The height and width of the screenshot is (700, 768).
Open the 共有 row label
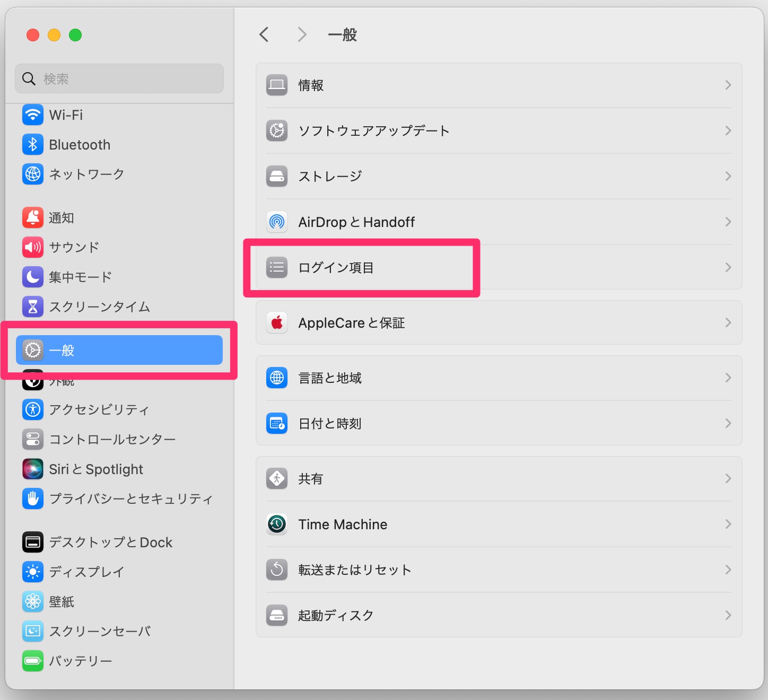310,479
